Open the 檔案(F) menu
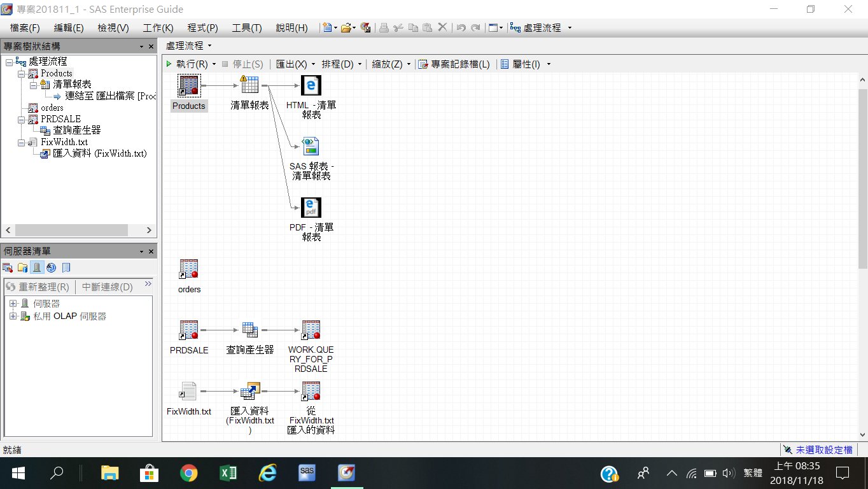Image resolution: width=868 pixels, height=489 pixels. [25, 28]
